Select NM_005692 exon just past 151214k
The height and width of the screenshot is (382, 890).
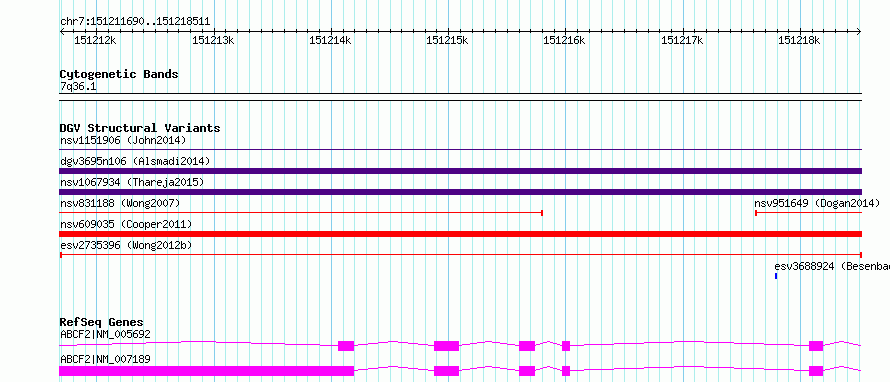click(346, 346)
